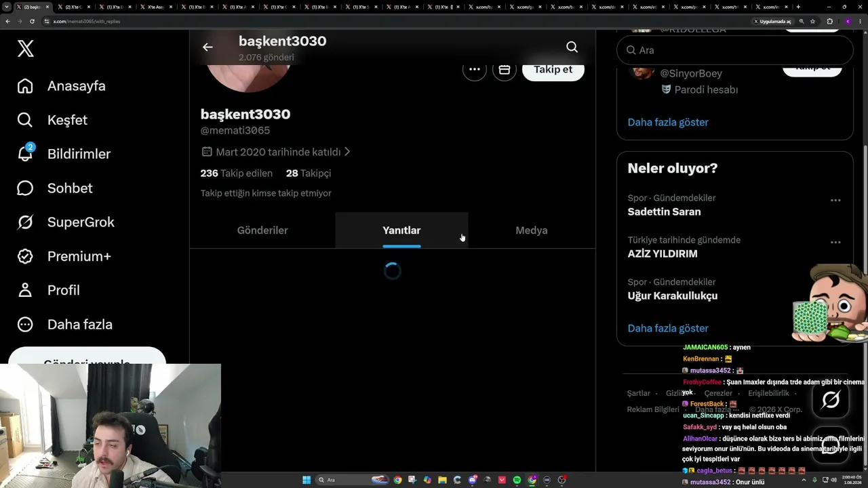Image resolution: width=868 pixels, height=488 pixels.
Task: Go back using the profile header arrow
Action: (x=208, y=47)
